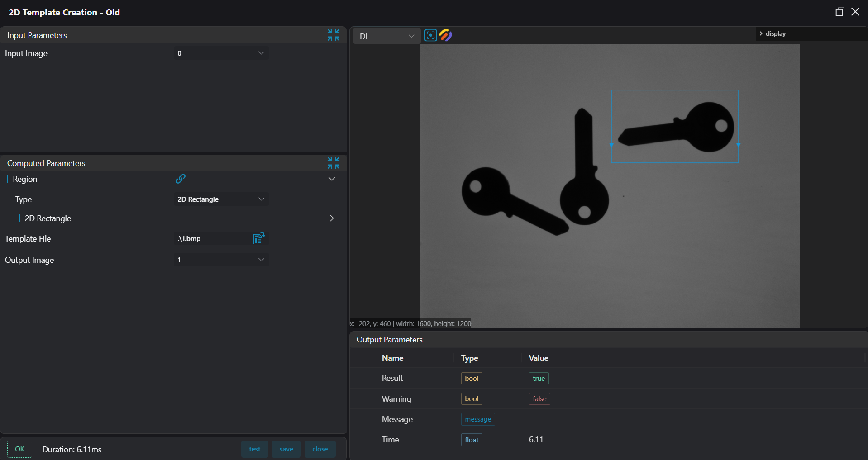Expand the 2D Rectangle settings
This screenshot has width=868, height=460.
tap(332, 218)
